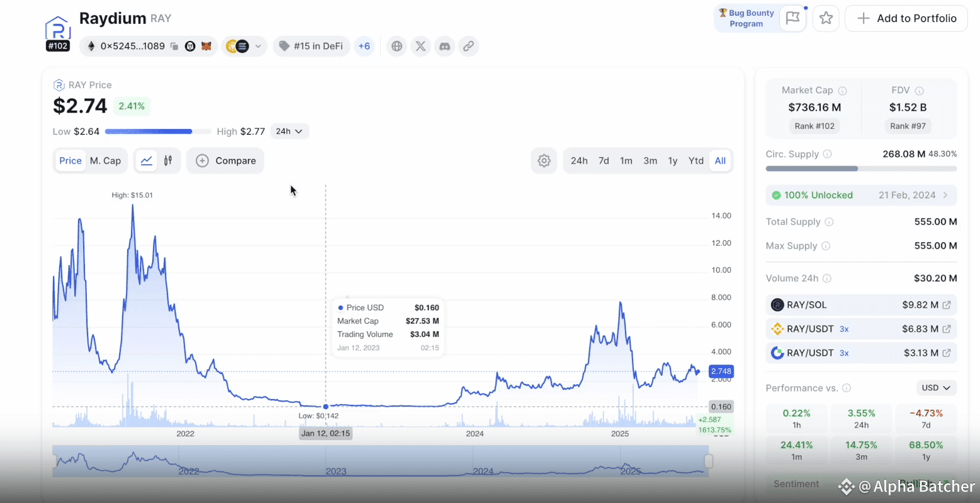Click the Ethereum icon beside contract address
Screen dimensions: 980x503
pos(91,46)
